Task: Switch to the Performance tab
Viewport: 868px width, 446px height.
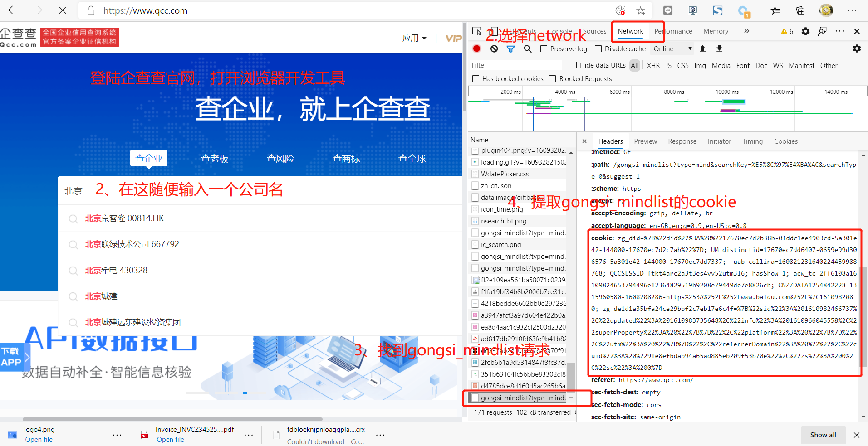Action: [x=673, y=31]
